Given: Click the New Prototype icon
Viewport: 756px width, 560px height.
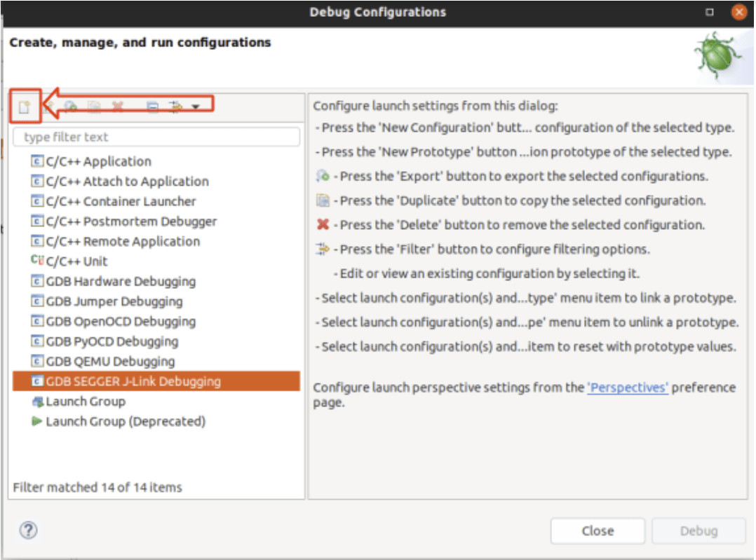Looking at the screenshot, I should point(49,106).
